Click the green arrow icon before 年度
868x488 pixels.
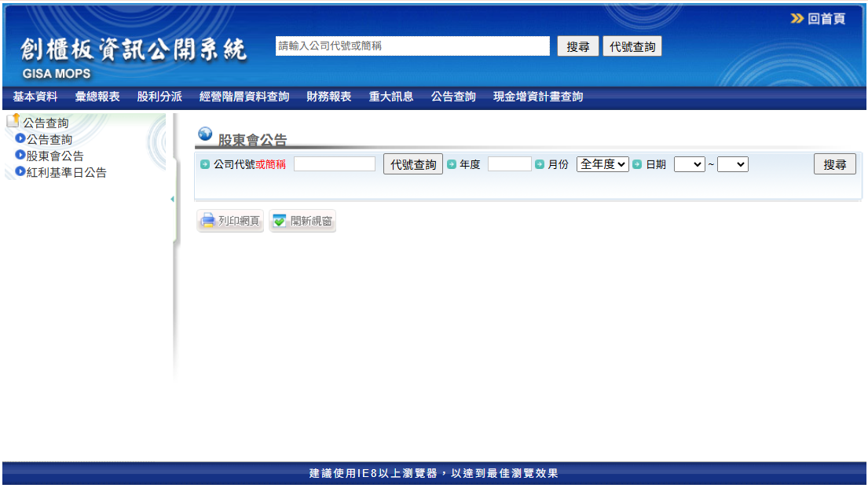point(452,164)
